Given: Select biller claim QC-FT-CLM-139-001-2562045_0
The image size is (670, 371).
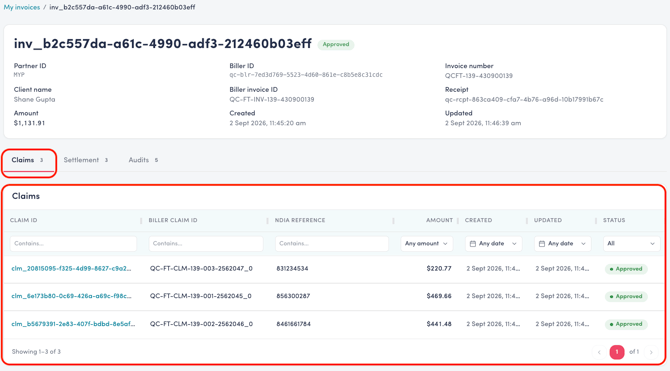Looking at the screenshot, I should [201, 296].
